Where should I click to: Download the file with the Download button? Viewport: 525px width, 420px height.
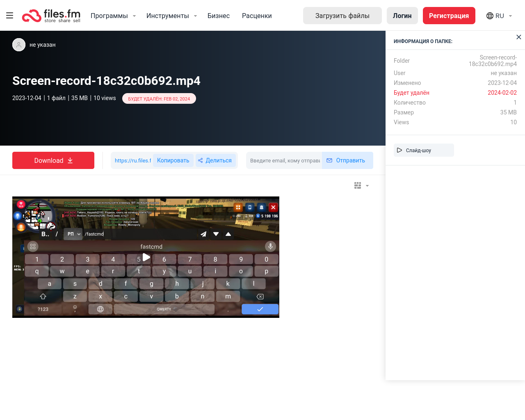coord(53,160)
